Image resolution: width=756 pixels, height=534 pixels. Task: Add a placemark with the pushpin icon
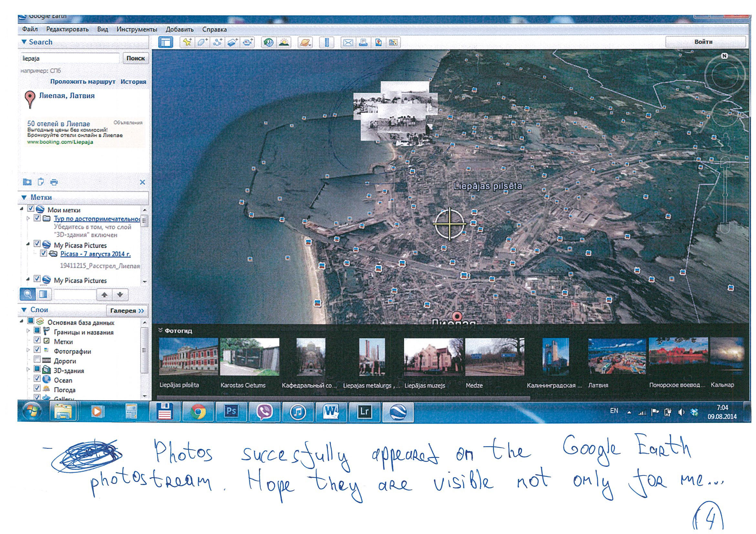[187, 42]
